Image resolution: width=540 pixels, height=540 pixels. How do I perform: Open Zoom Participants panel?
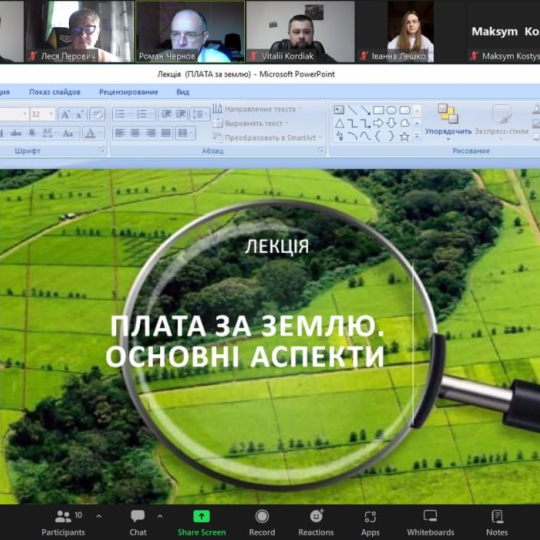pyautogui.click(x=63, y=523)
